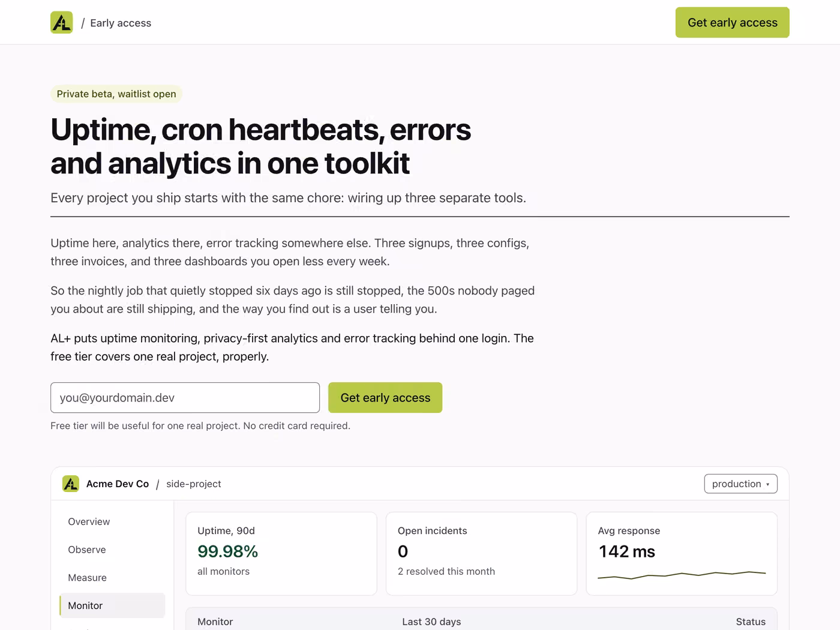Click the Avg response sparkline chart
The width and height of the screenshot is (840, 630).
pyautogui.click(x=682, y=575)
